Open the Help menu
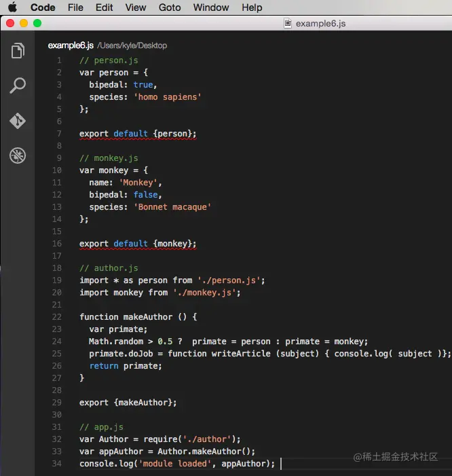The width and height of the screenshot is (452, 476). point(252,7)
